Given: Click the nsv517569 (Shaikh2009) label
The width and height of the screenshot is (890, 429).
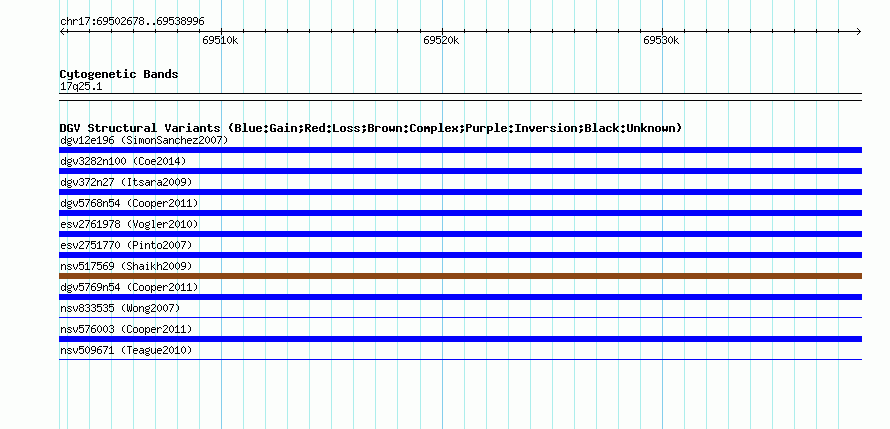Looking at the screenshot, I should [x=126, y=266].
